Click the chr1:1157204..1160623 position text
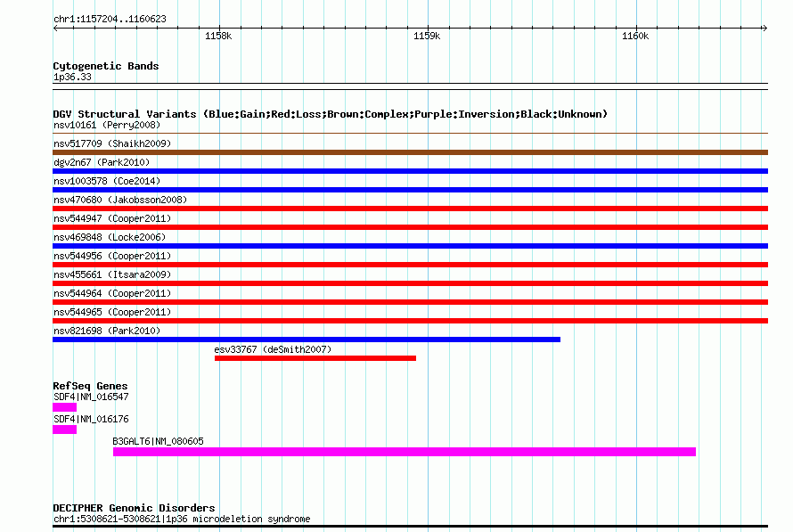The width and height of the screenshot is (793, 532). tap(110, 20)
